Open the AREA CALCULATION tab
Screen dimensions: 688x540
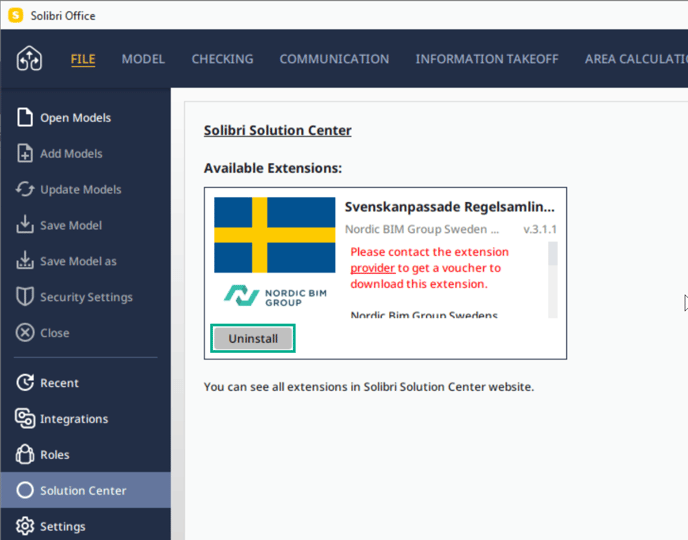pos(636,59)
